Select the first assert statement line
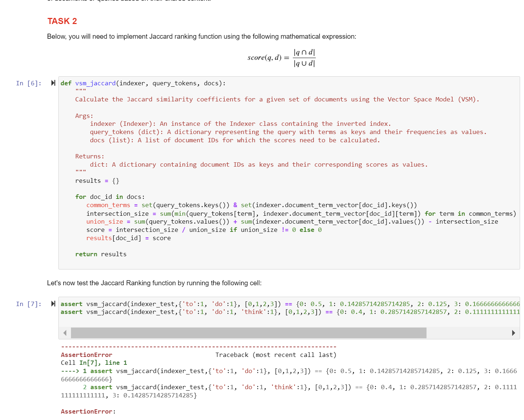The width and height of the screenshot is (524, 420). click(251, 304)
